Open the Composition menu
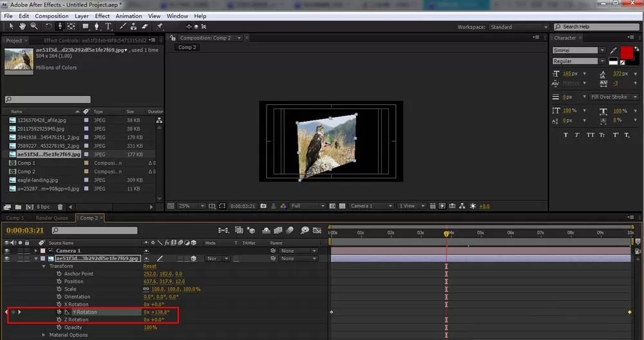 (x=52, y=16)
